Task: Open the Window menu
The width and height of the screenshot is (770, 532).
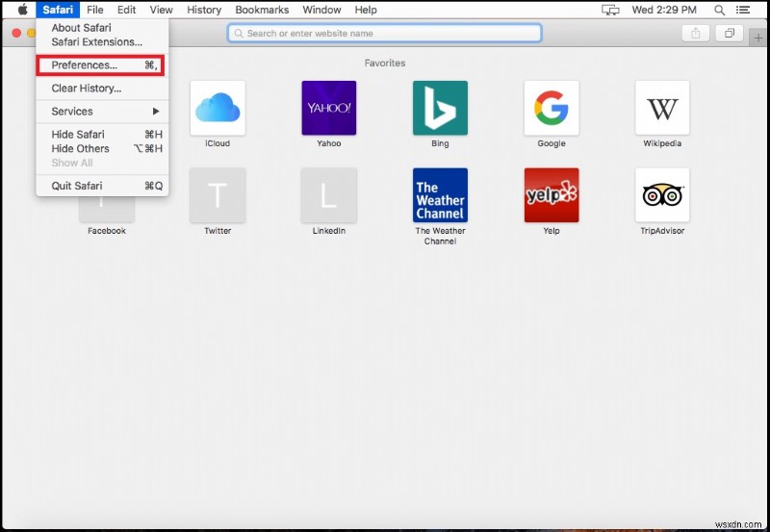Action: [321, 10]
